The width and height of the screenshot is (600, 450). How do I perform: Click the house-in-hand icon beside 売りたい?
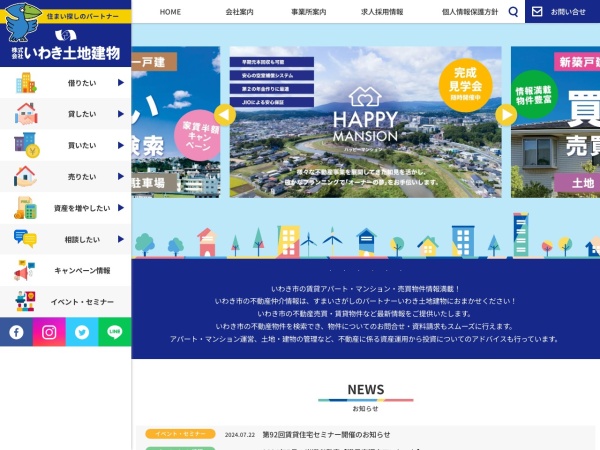[x=25, y=176]
